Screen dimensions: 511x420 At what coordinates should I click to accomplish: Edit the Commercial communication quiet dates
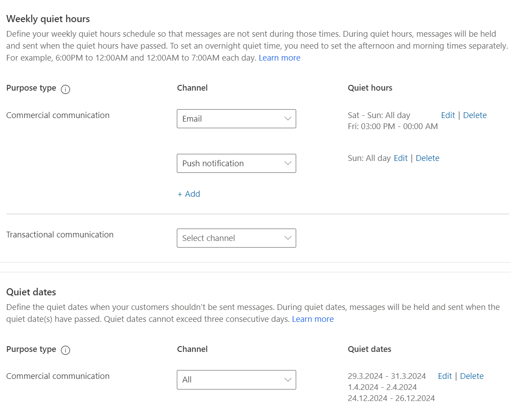point(445,376)
